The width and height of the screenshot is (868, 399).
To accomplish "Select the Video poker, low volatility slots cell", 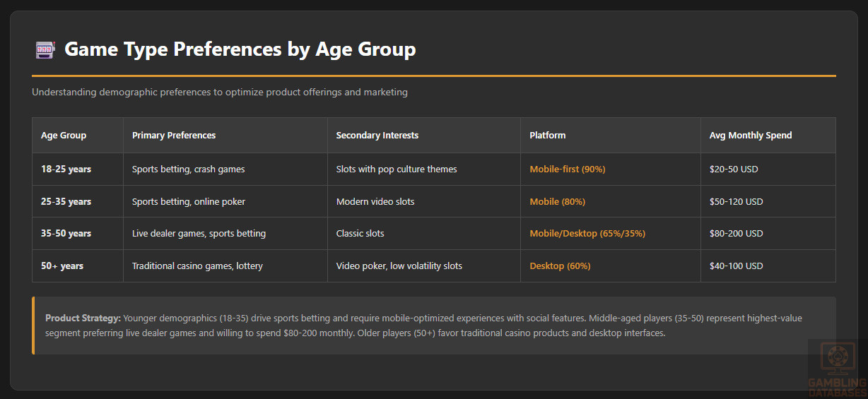I will [x=399, y=266].
